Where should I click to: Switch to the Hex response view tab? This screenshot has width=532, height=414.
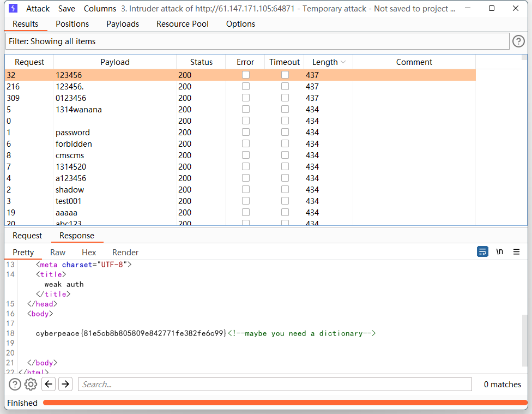[89, 253]
